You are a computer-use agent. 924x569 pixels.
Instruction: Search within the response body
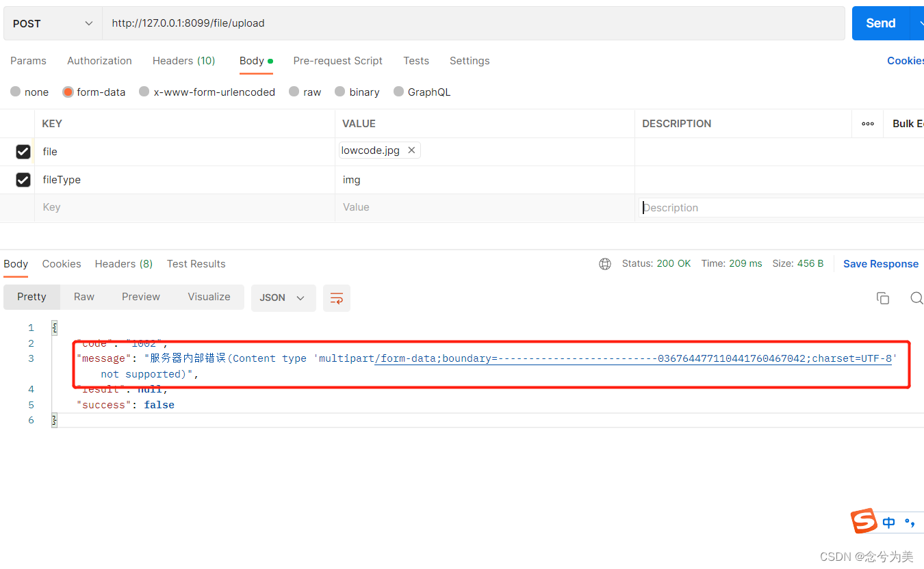(x=916, y=298)
